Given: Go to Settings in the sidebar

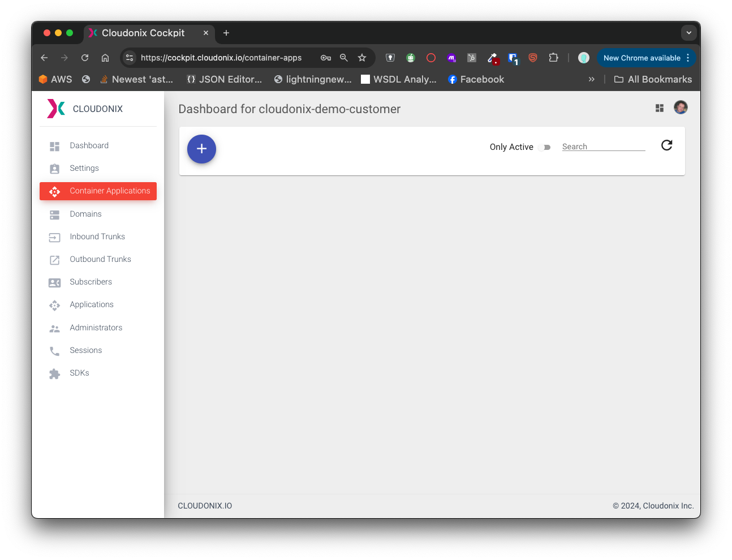Looking at the screenshot, I should 84,169.
